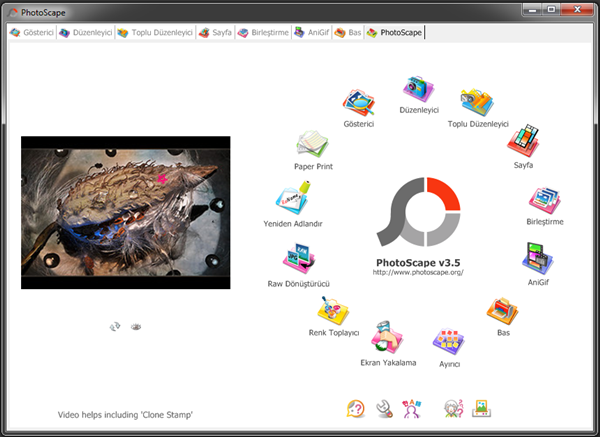Go to the Bas tab
This screenshot has height=437, width=600.
point(348,32)
